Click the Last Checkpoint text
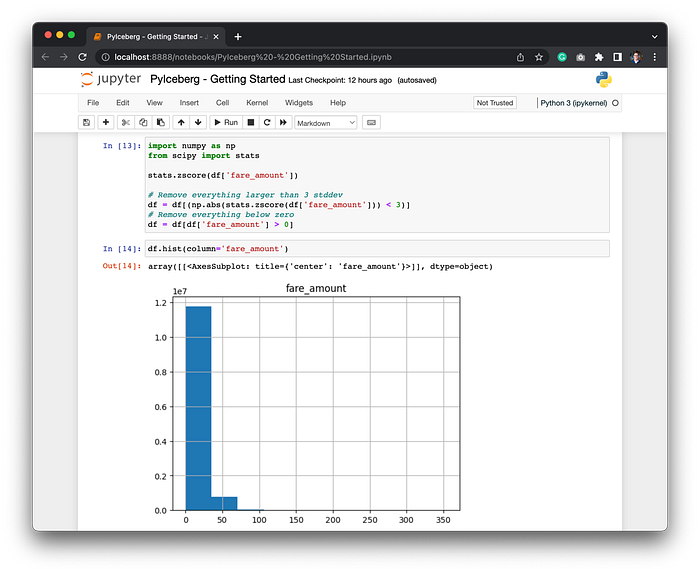Screen dimensions: 700x574 coord(340,80)
